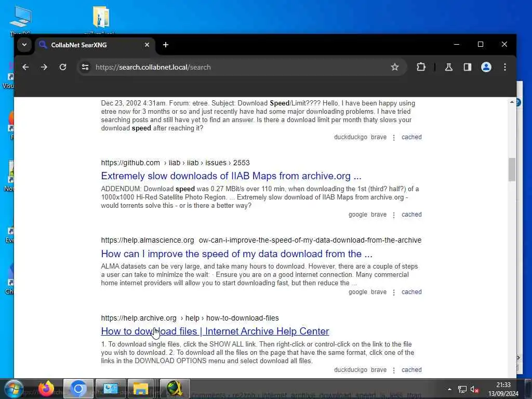Click the github.com iiab issues URL text

click(x=176, y=163)
